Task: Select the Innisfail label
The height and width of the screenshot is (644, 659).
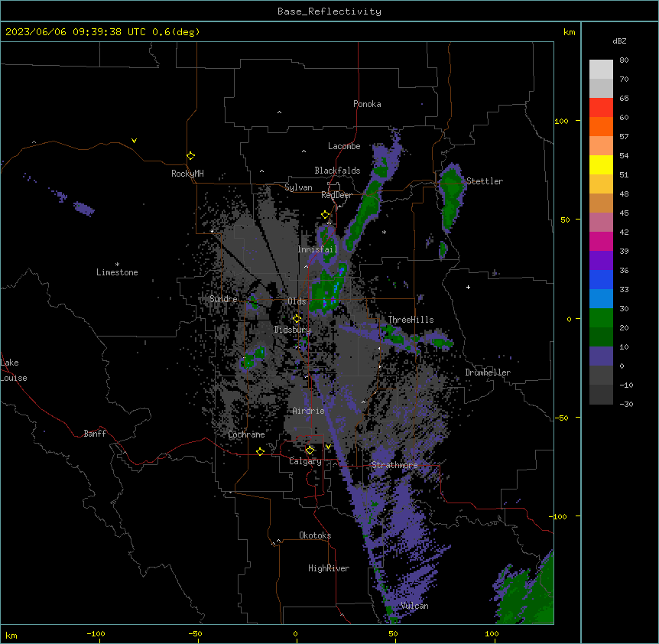Action: [x=317, y=249]
